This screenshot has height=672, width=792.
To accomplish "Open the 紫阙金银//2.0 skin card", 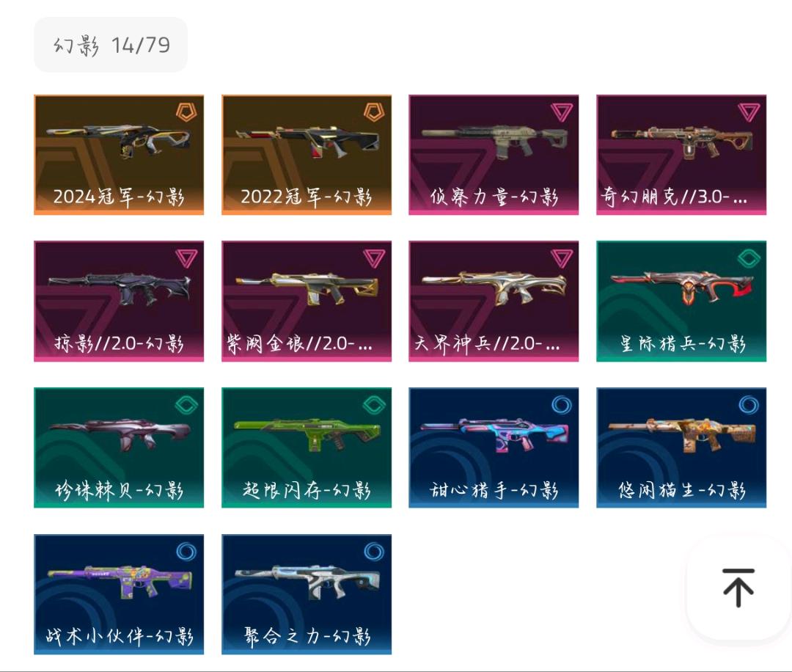I will point(307,301).
